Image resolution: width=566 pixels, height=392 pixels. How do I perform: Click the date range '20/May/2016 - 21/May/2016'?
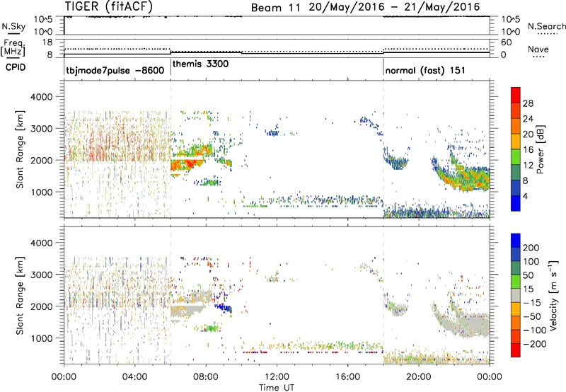(394, 7)
